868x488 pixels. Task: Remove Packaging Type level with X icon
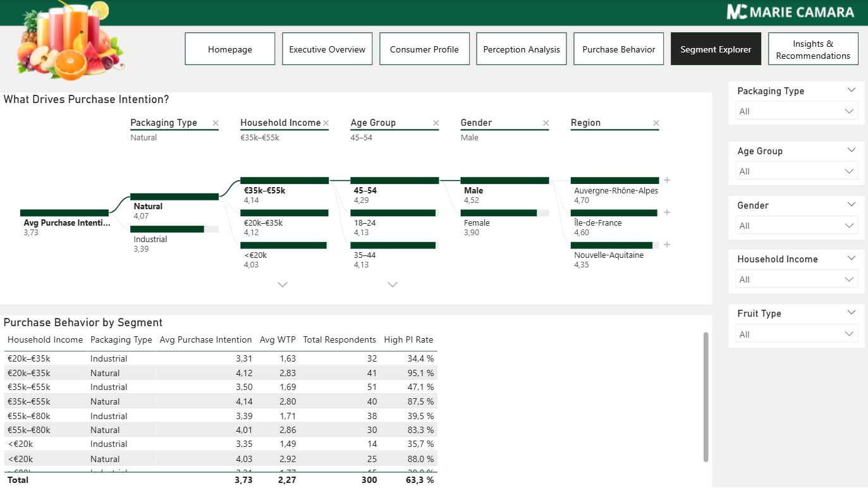coord(216,123)
